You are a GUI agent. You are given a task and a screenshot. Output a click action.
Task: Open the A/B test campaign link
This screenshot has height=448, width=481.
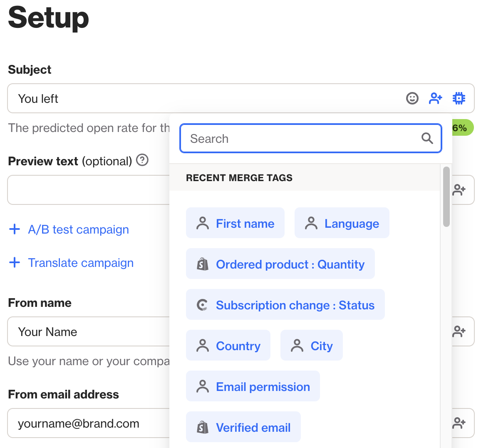[x=79, y=229]
